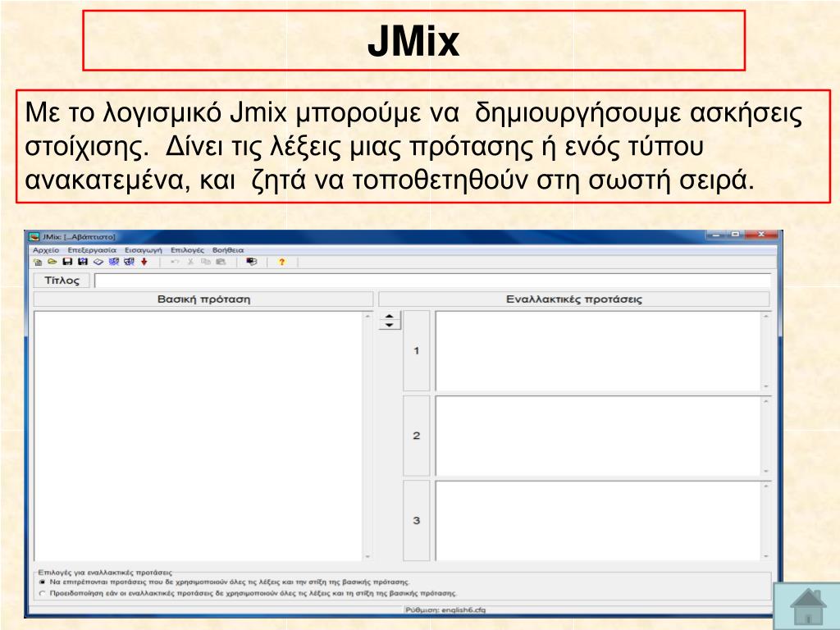
Task: Click scrollbar of alternative sentence 1 box
Action: pos(765,351)
